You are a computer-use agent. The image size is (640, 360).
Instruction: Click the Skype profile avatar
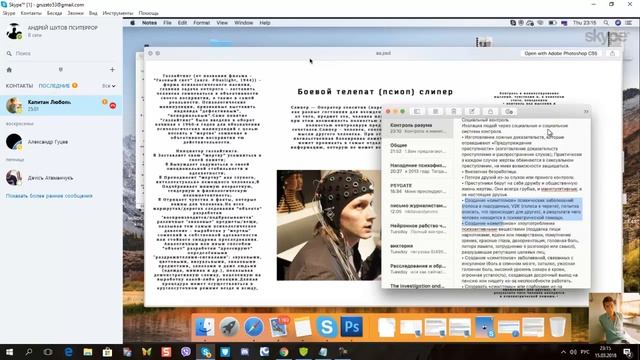[14, 31]
